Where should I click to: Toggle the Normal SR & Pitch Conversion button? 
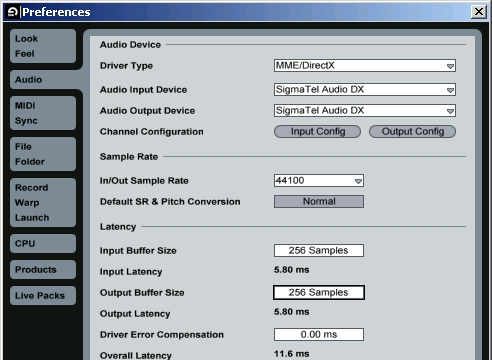[319, 202]
